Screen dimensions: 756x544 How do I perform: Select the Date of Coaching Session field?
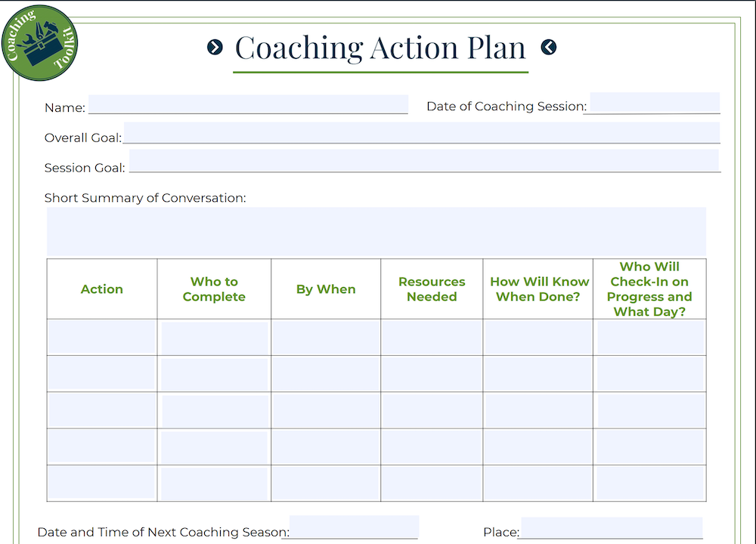tap(655, 103)
